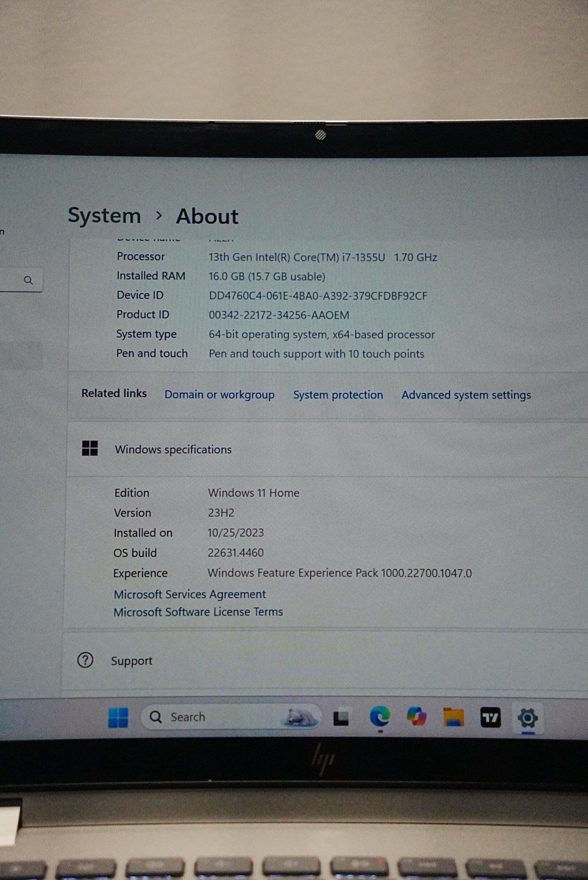Click the taskbar Search box
The height and width of the screenshot is (880, 588).
tap(212, 717)
